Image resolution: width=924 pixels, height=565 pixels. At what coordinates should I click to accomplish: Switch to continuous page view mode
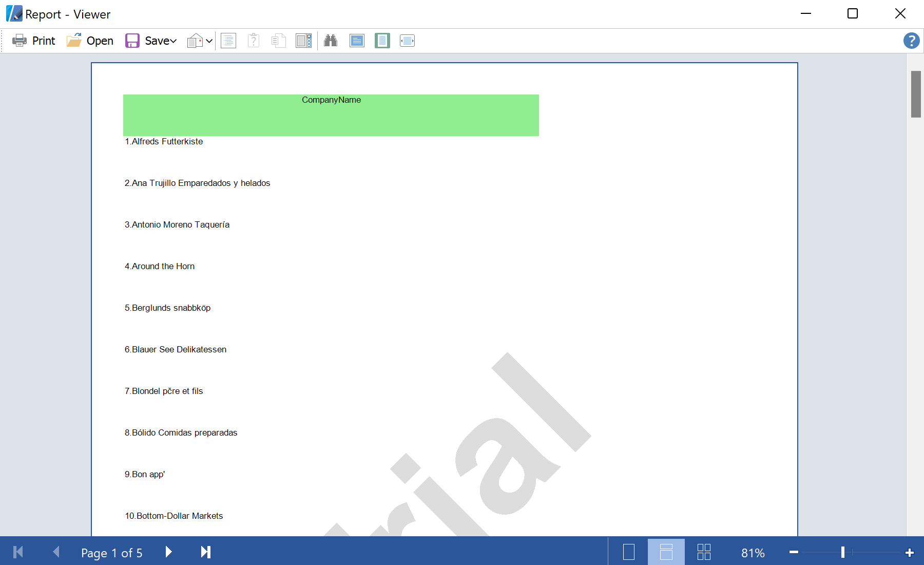tap(666, 552)
